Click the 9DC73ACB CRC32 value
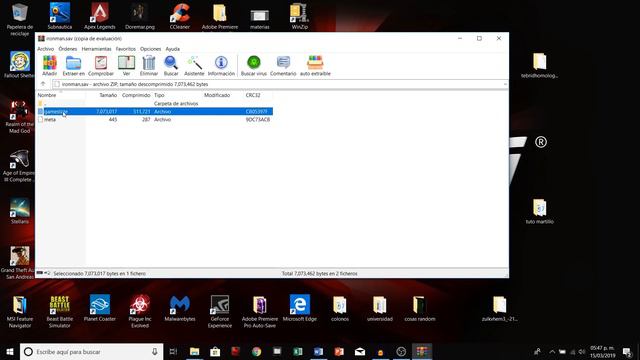640x360 pixels. coord(258,120)
